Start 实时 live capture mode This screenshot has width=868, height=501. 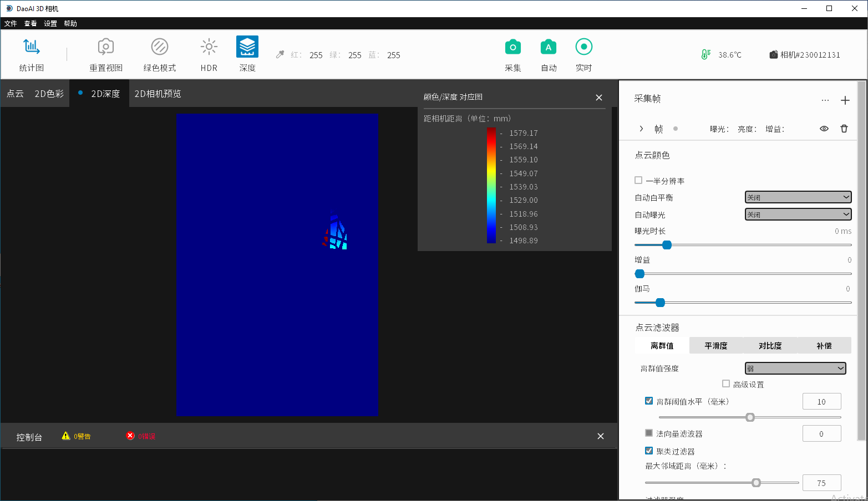point(584,47)
